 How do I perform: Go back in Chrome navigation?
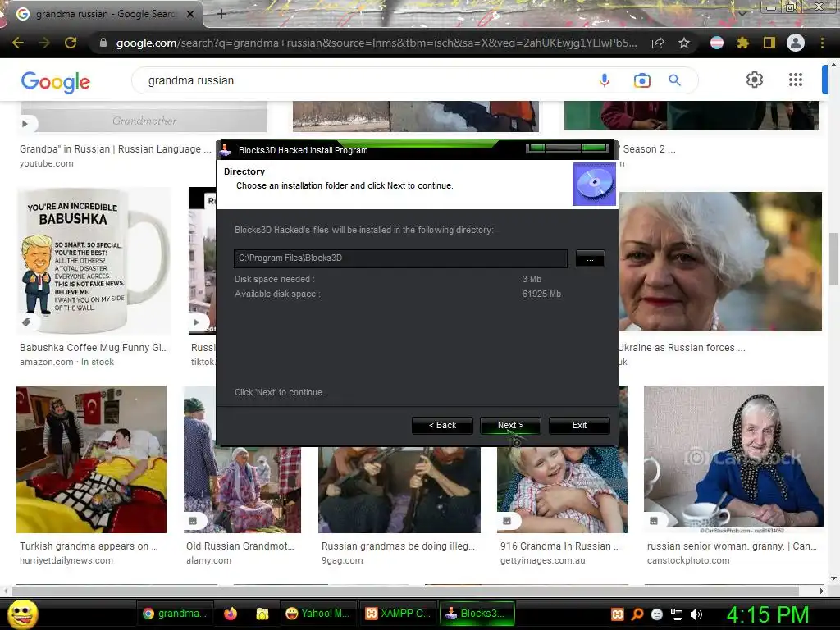coord(18,43)
